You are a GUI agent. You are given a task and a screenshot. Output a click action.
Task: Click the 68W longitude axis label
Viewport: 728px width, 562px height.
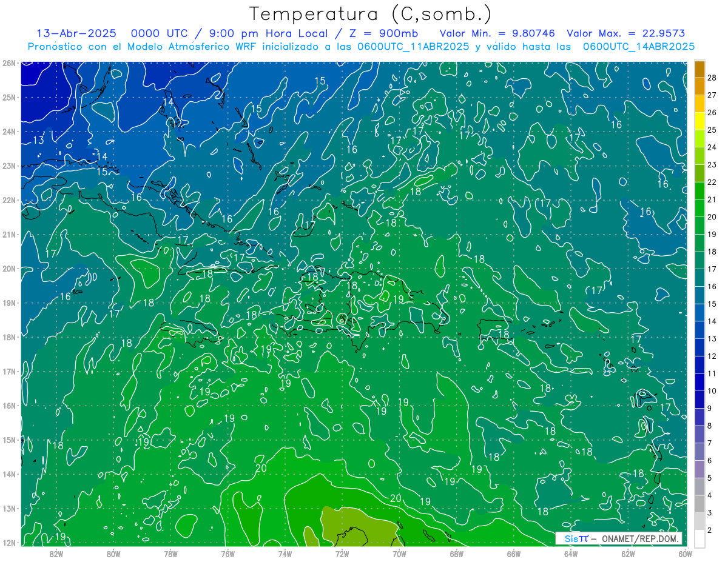[456, 554]
